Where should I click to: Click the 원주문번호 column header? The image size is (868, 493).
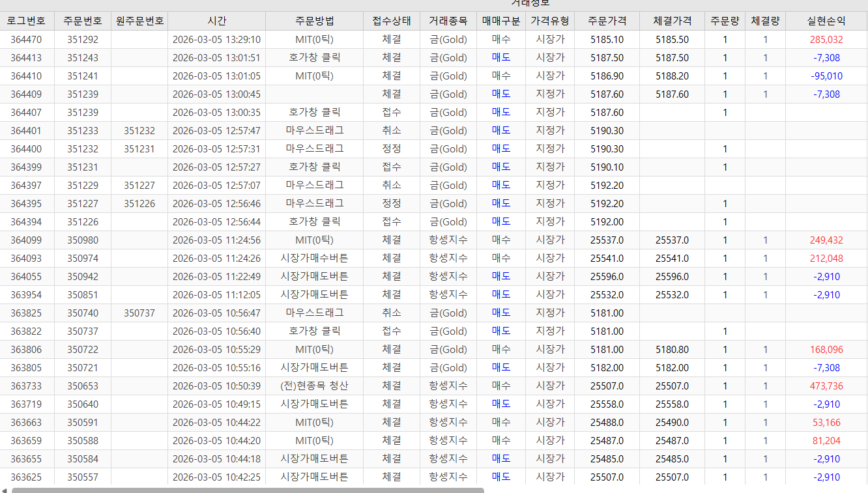[x=139, y=21]
